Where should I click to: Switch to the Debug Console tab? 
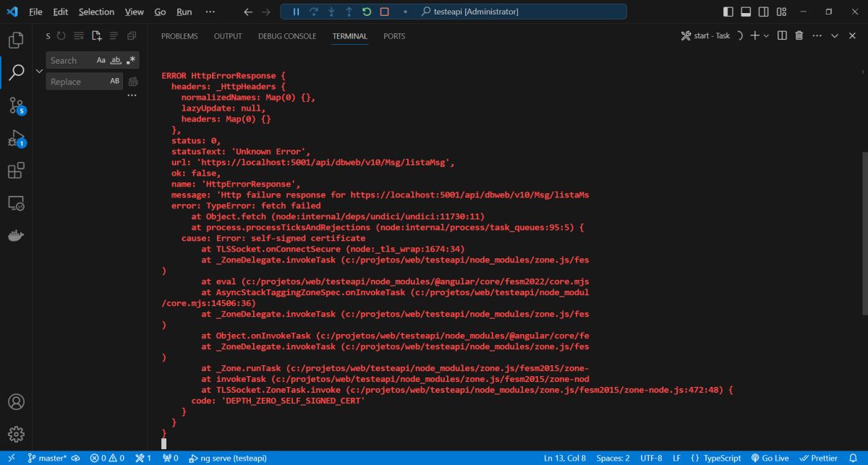point(287,36)
